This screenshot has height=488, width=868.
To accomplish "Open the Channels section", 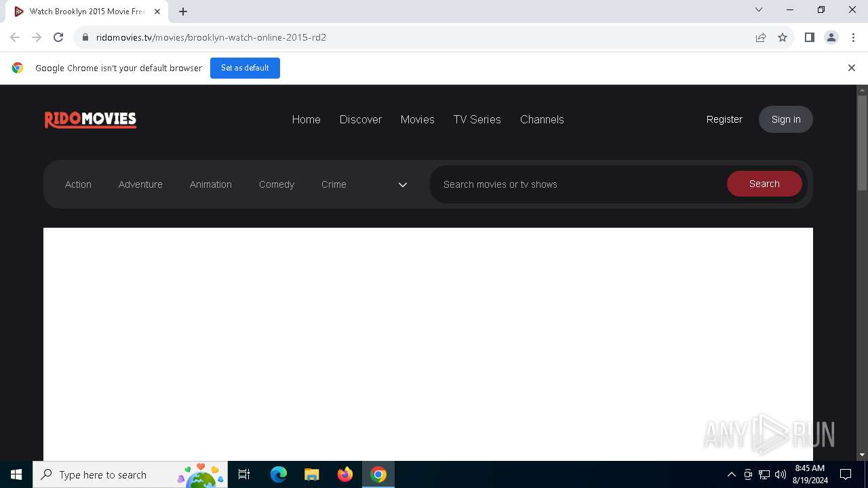I will click(542, 119).
